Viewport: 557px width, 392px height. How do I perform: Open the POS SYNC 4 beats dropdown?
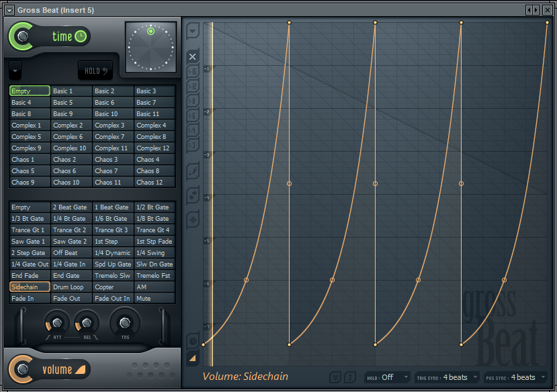pyautogui.click(x=515, y=377)
